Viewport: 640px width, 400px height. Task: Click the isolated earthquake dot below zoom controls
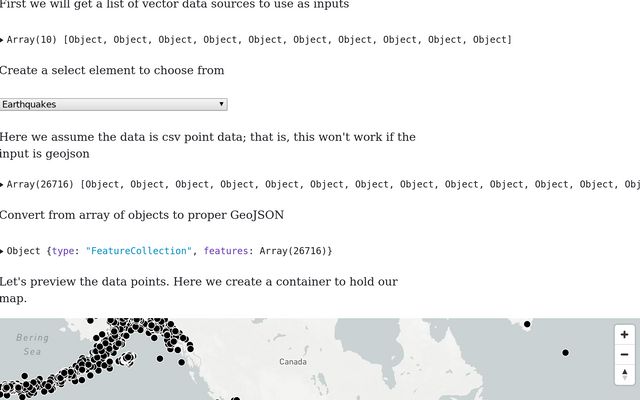tap(566, 352)
